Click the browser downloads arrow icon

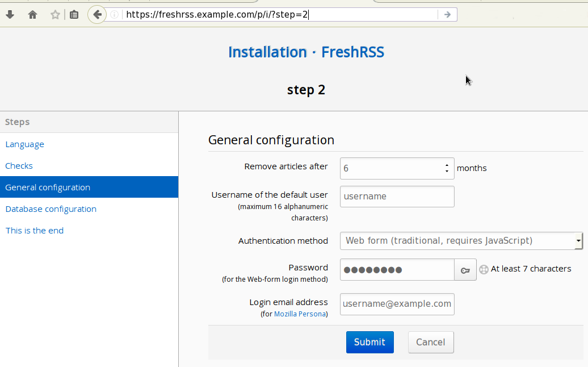10,15
